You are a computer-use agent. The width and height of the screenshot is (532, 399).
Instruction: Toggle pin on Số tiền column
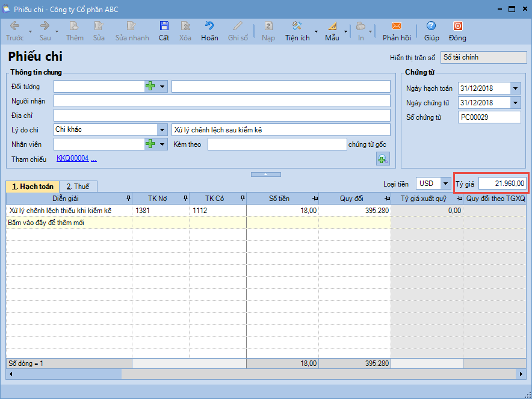coord(314,199)
